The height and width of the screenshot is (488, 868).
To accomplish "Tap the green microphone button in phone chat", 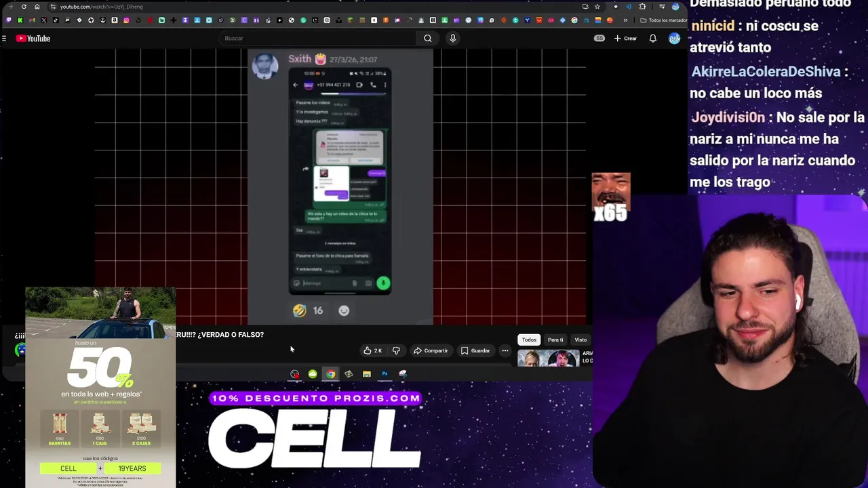I will coord(383,283).
